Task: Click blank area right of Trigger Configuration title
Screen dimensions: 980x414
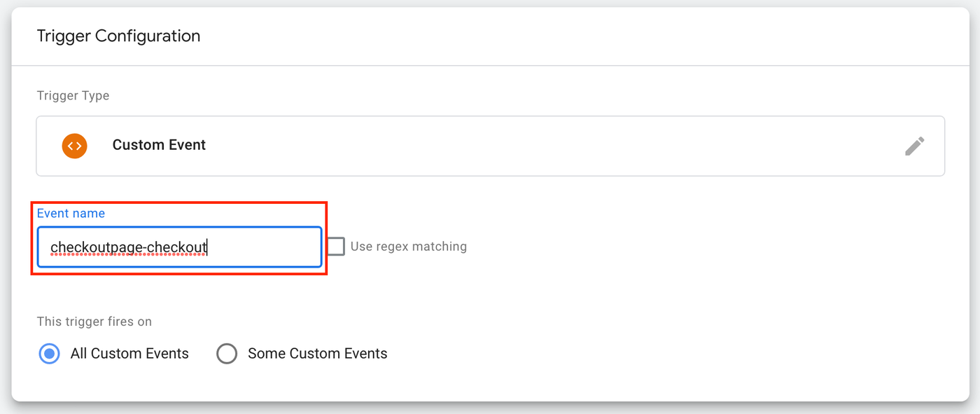Action: (560, 36)
